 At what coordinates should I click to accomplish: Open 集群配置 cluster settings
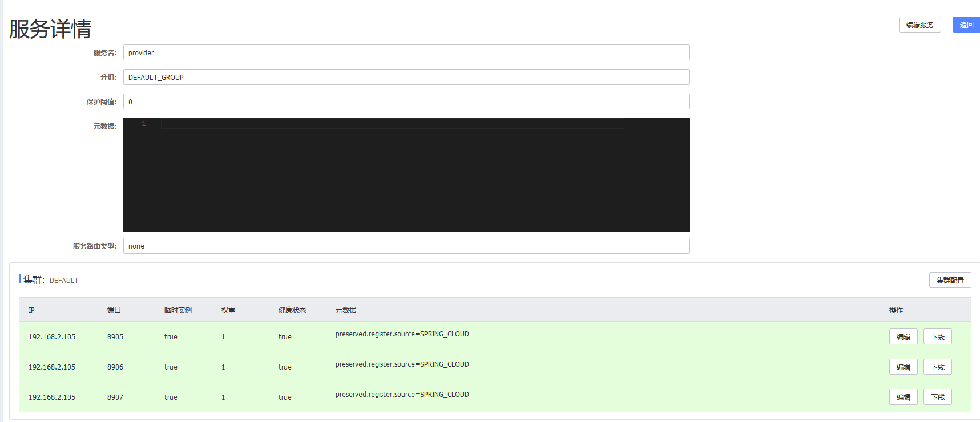tap(950, 280)
